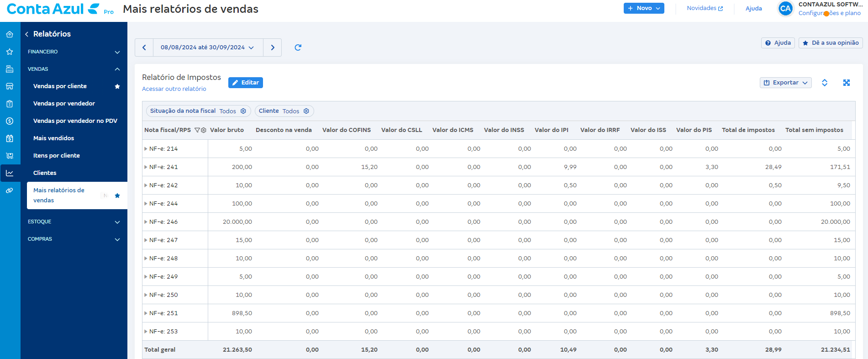Toggle favorite star on Vendas por cliente
The height and width of the screenshot is (359, 868).
pos(117,86)
